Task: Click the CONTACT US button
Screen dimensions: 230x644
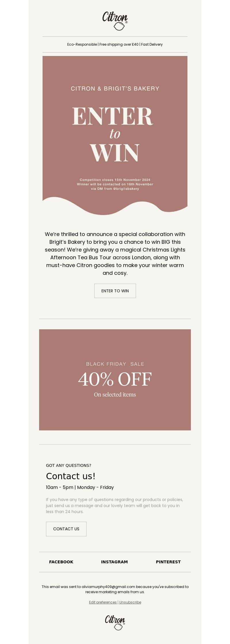Action: point(66,529)
